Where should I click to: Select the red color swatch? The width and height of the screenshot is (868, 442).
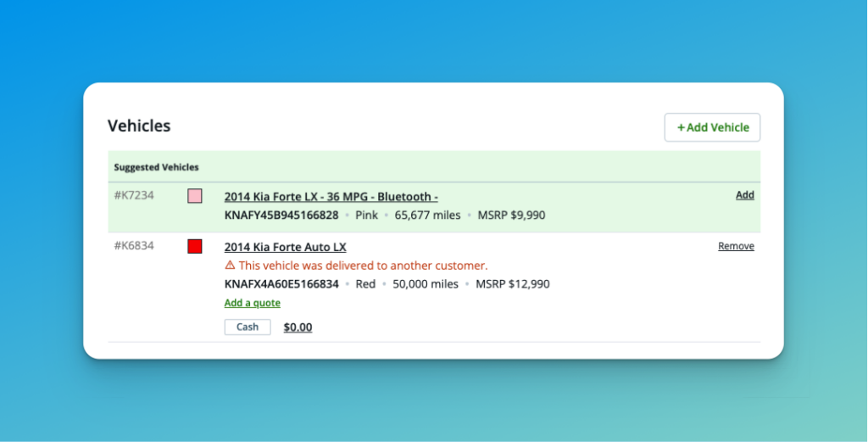pyautogui.click(x=195, y=247)
